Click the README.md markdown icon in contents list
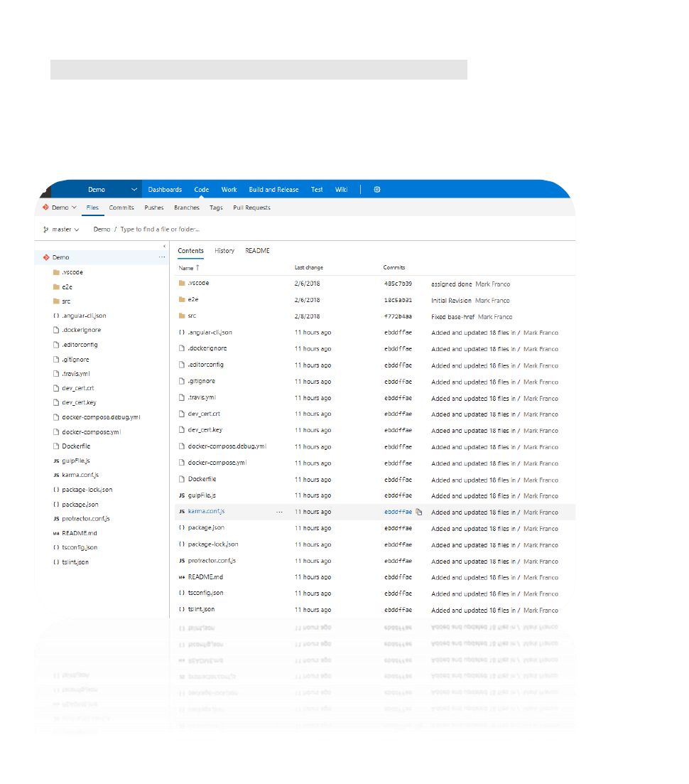The image size is (689, 784). 182,577
